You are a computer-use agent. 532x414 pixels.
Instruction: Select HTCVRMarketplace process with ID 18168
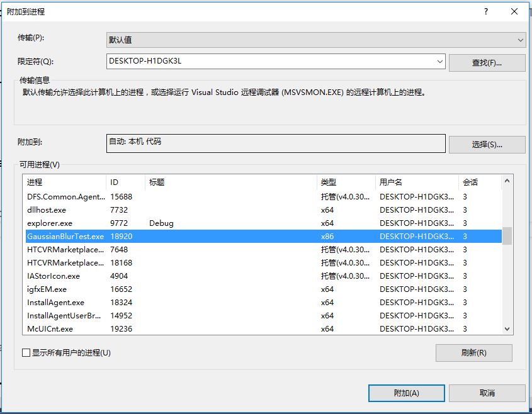[x=264, y=263]
